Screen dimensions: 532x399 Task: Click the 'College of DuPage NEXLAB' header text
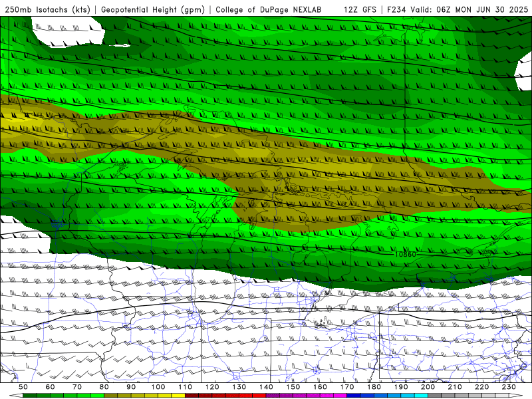click(269, 10)
